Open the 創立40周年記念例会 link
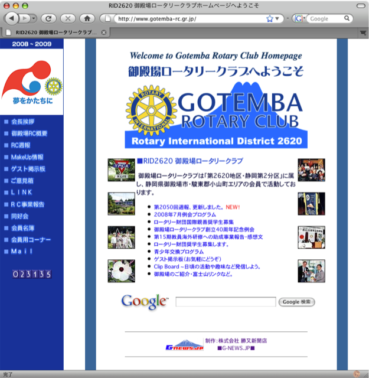The height and width of the screenshot is (378, 369). 204,229
